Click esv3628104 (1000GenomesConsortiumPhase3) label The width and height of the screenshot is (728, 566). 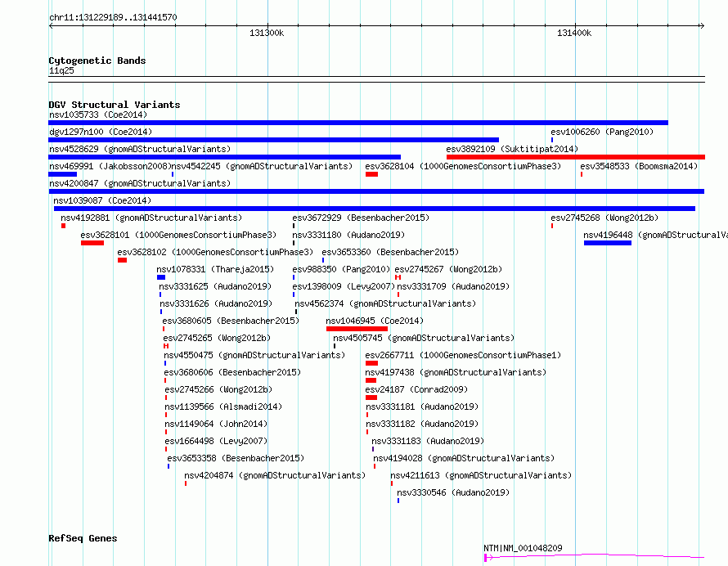[x=463, y=166]
